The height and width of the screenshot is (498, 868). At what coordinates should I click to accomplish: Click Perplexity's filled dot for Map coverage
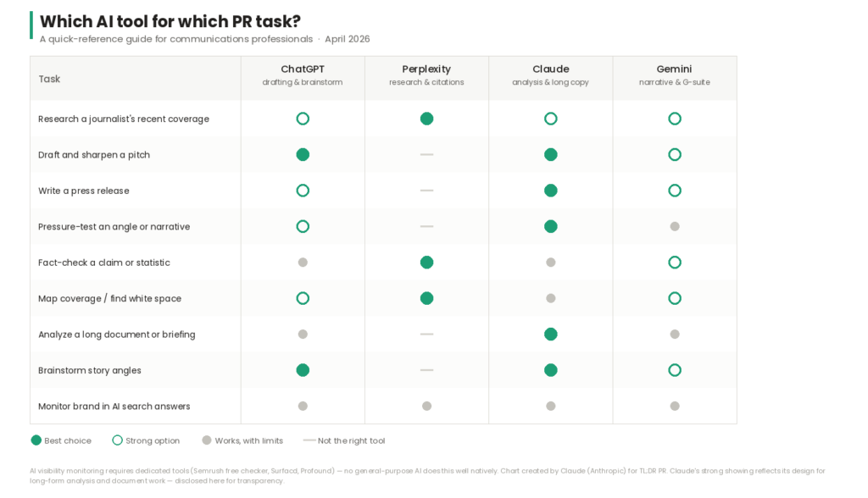[x=426, y=298]
